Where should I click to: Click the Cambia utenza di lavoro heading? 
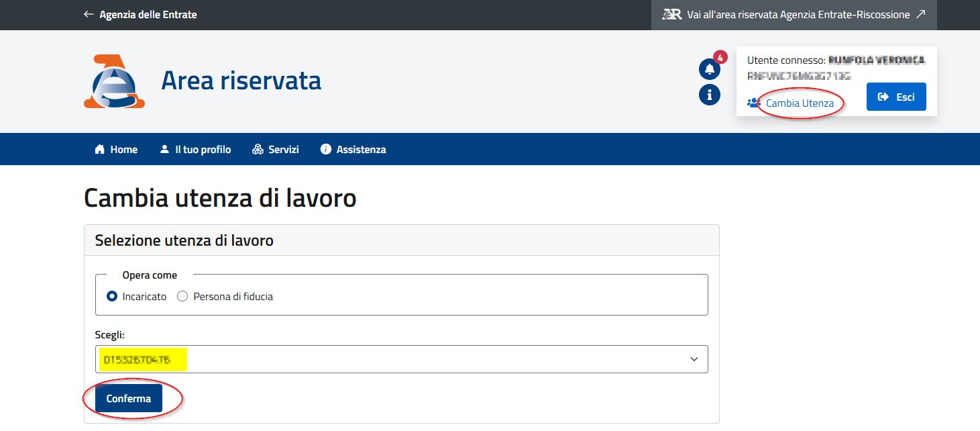coord(220,199)
